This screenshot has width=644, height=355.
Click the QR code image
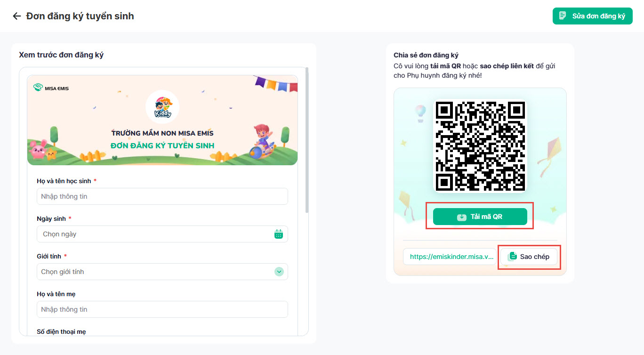point(480,146)
